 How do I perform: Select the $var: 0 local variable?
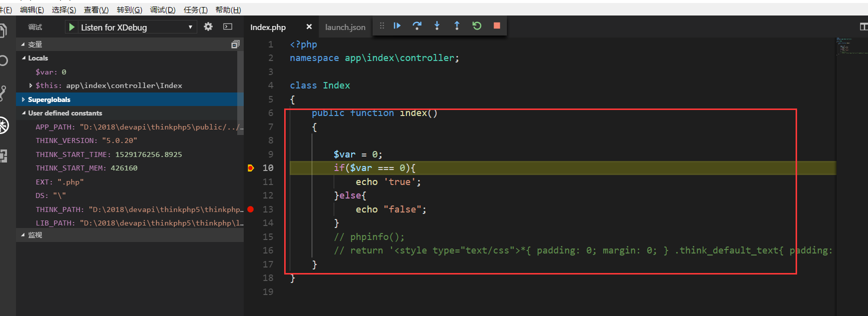pos(127,72)
